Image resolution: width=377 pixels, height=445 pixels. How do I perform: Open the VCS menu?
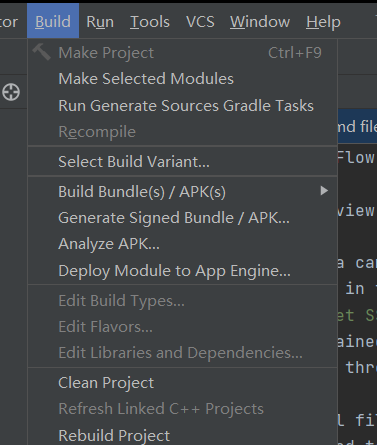click(200, 22)
